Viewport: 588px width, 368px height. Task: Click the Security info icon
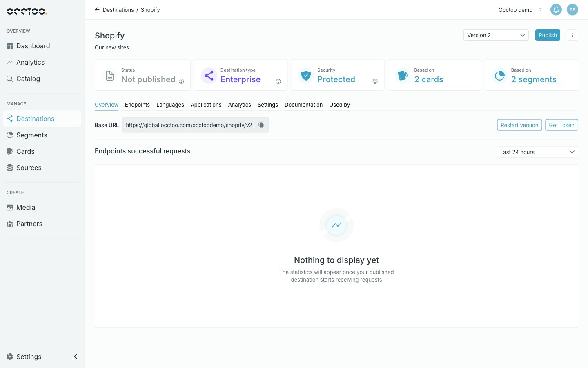point(375,81)
